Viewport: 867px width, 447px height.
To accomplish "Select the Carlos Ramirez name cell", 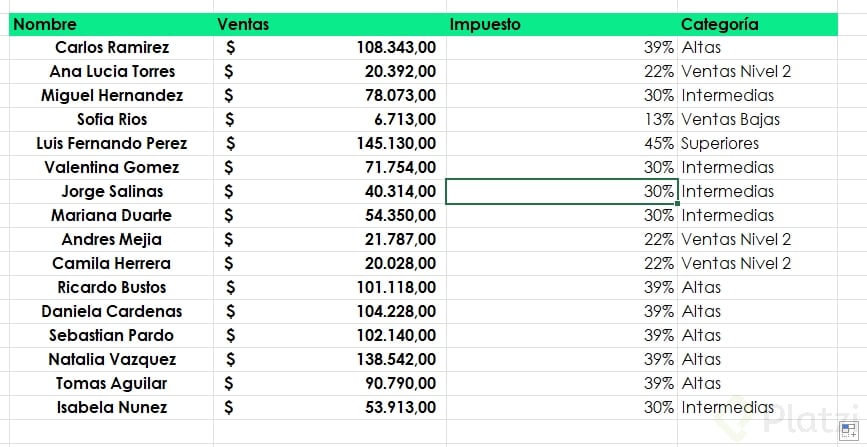I will pyautogui.click(x=112, y=47).
